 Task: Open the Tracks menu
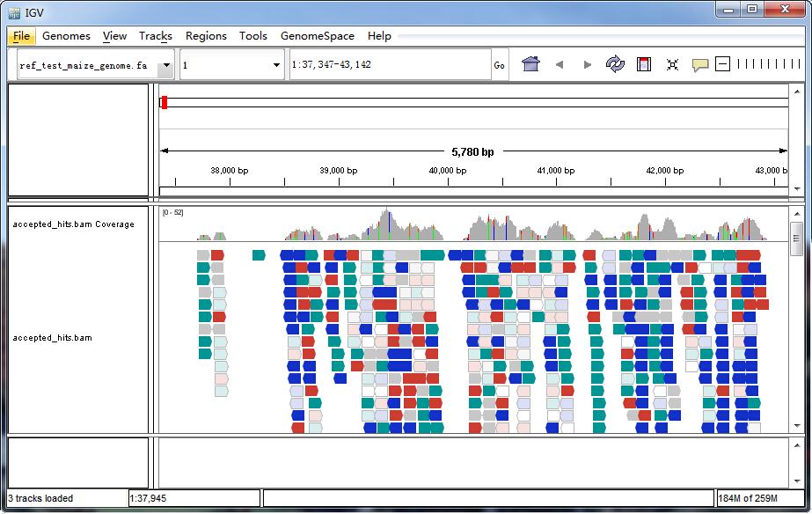point(155,36)
